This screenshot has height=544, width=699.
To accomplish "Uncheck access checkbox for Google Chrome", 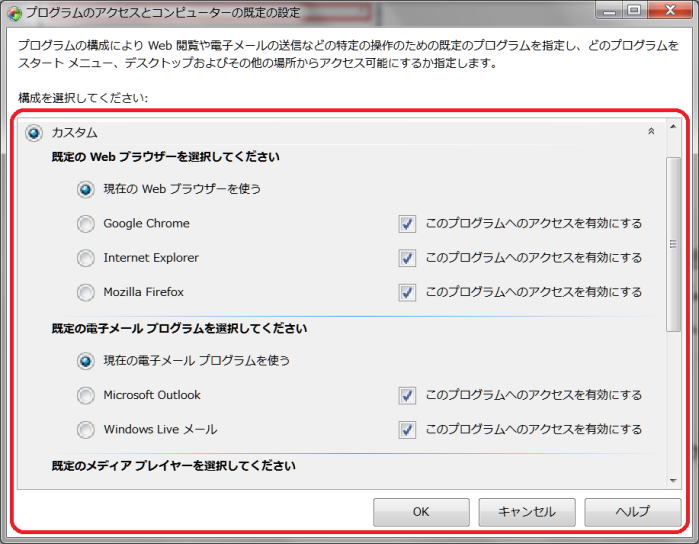I will (407, 224).
